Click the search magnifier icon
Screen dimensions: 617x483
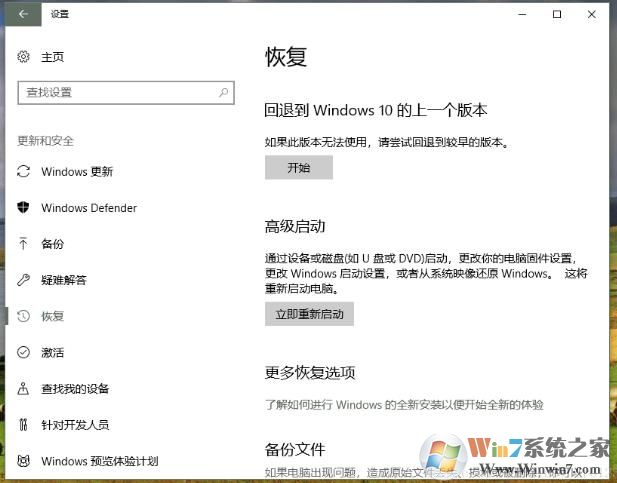[x=223, y=93]
